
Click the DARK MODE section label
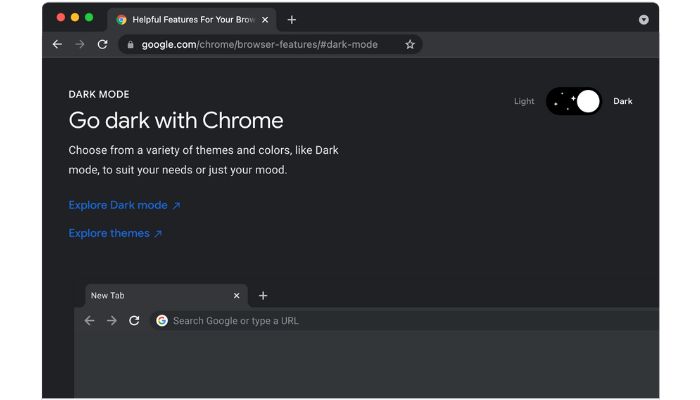point(99,94)
